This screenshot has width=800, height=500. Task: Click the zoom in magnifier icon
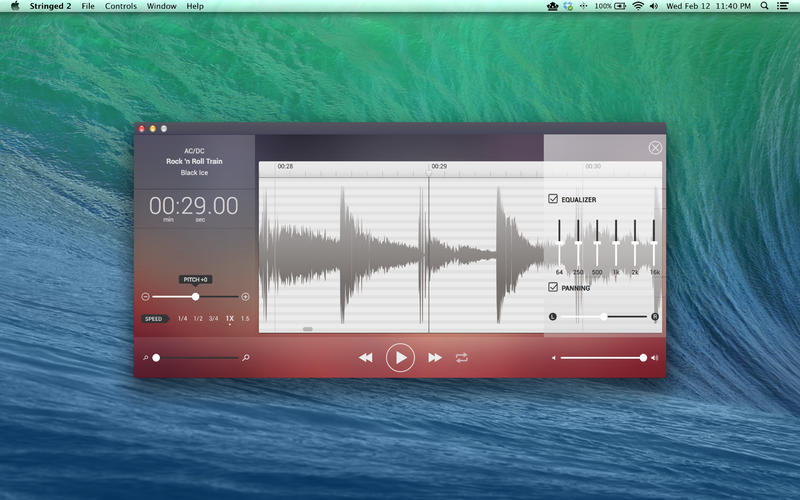coord(245,358)
